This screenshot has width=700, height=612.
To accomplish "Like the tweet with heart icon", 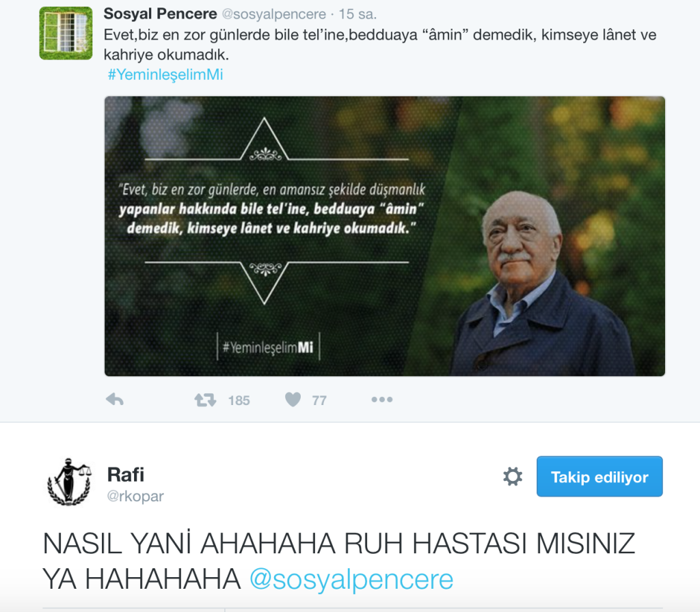I will [x=293, y=399].
